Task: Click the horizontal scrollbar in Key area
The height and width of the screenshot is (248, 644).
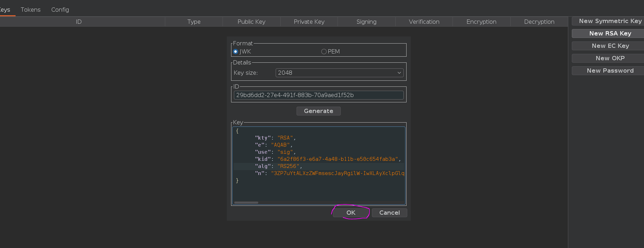Action: (246, 203)
